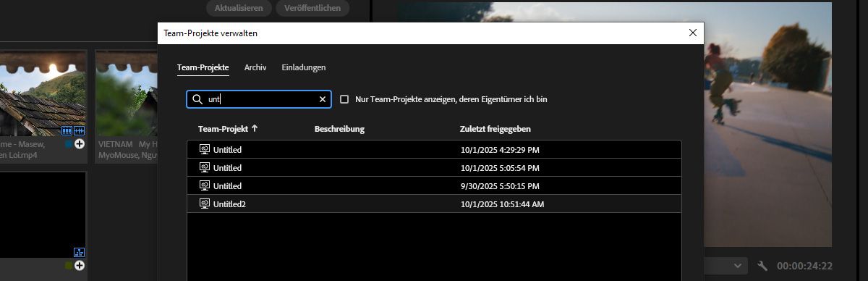Image resolution: width=868 pixels, height=281 pixels.
Task: Select the Untitled2 project row
Action: click(434, 204)
